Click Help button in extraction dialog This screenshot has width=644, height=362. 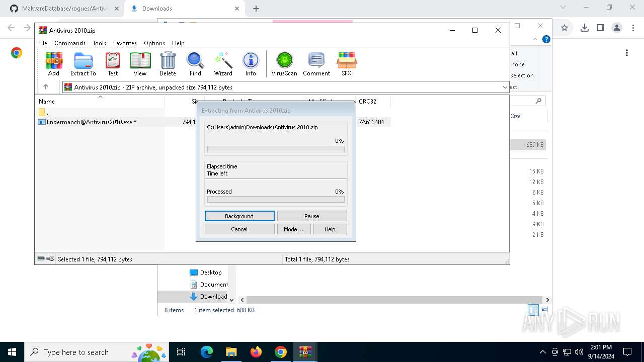[330, 229]
